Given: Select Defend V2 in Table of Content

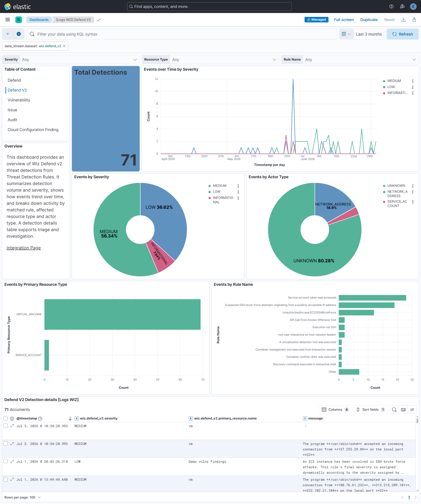Looking at the screenshot, I should [17, 90].
